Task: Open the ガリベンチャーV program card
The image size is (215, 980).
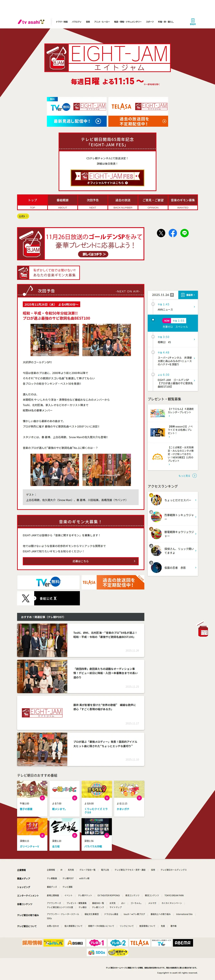Action: (x=32, y=834)
